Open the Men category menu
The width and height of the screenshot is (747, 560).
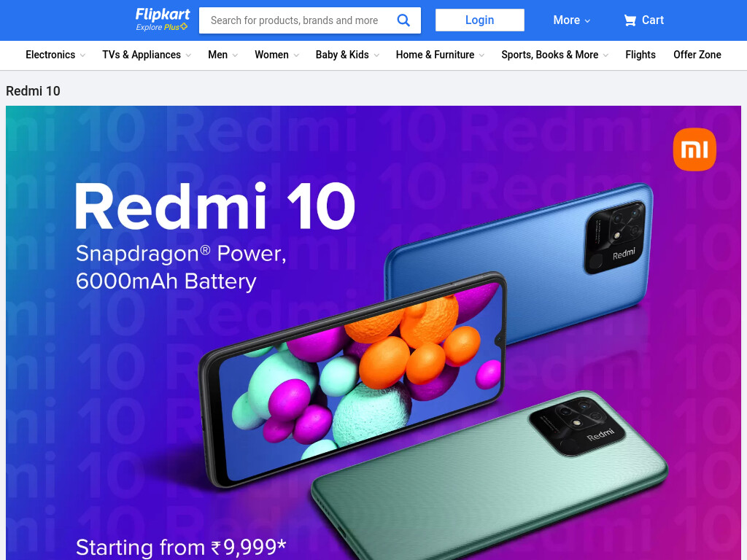pyautogui.click(x=222, y=55)
